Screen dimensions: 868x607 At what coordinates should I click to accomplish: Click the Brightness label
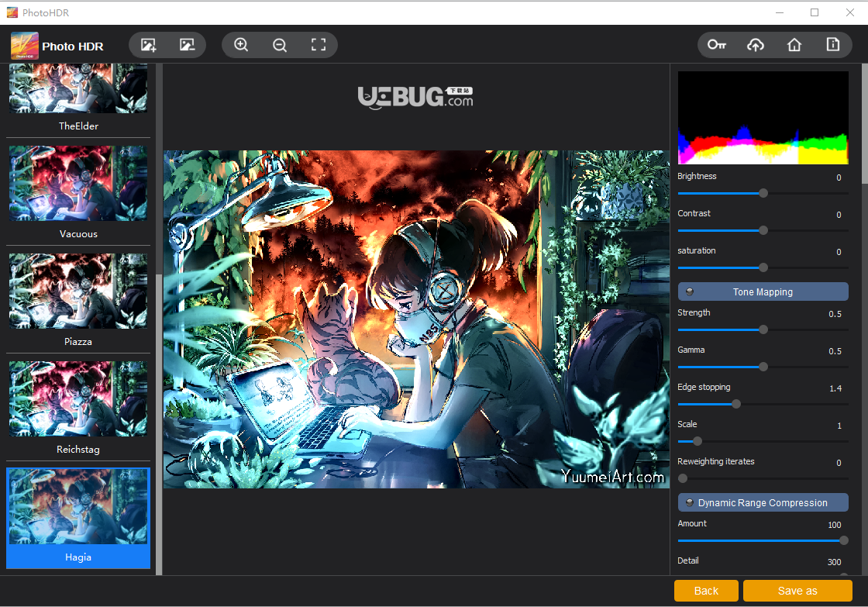[x=697, y=176]
